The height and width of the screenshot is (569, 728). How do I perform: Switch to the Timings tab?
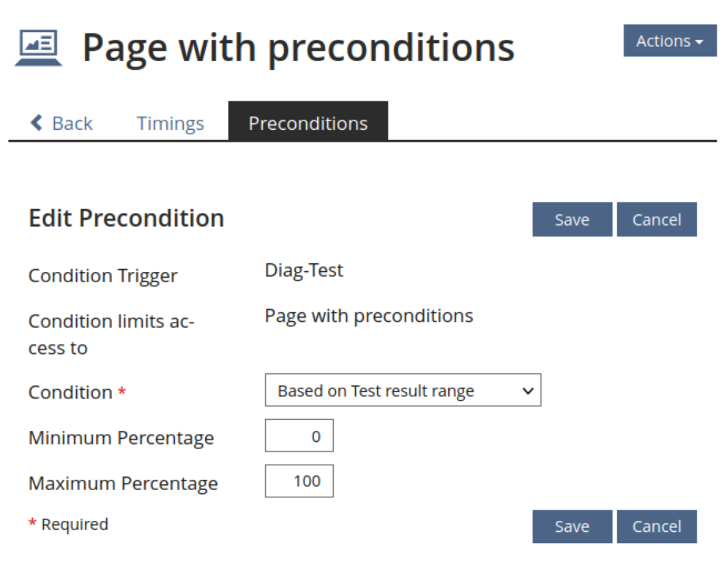point(170,123)
